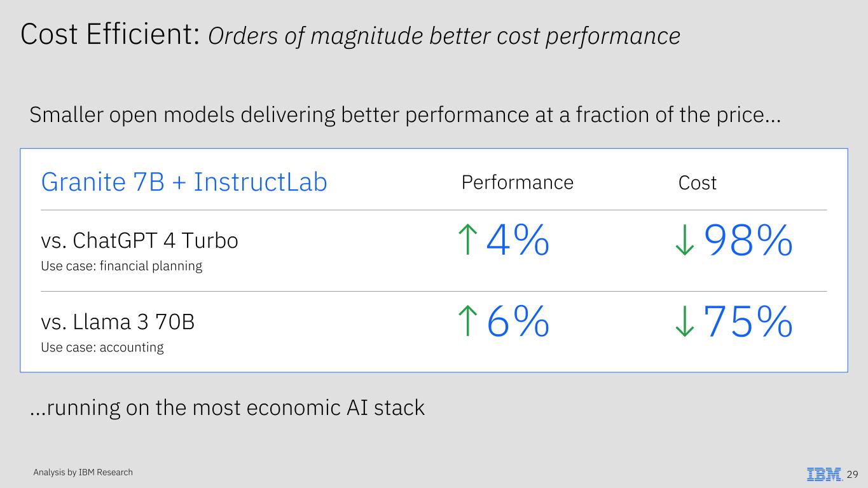Select the "Cost Efficient:" slide title
The width and height of the screenshot is (868, 488).
(111, 35)
